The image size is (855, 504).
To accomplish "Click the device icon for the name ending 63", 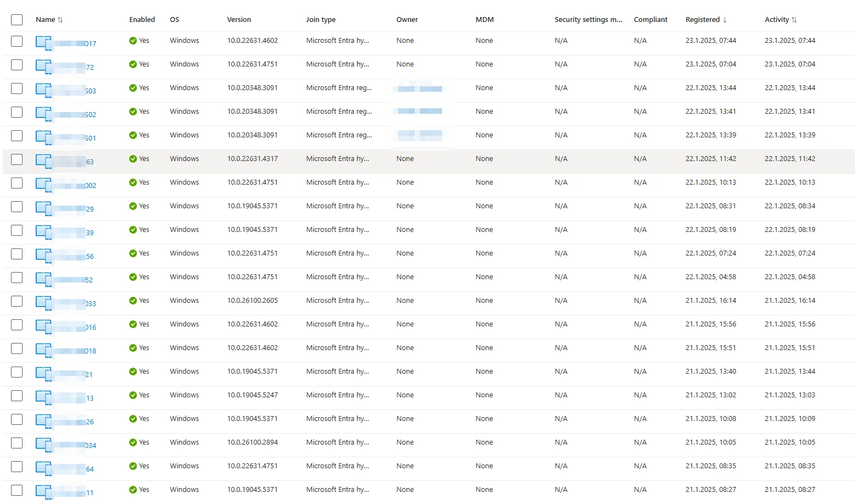I will (x=43, y=161).
